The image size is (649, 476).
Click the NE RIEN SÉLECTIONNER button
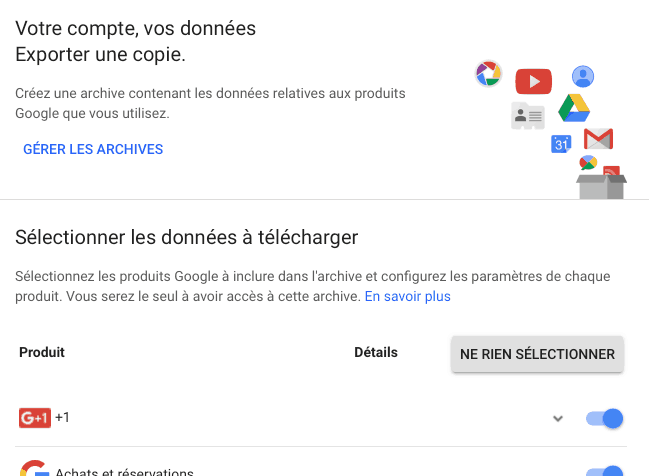pos(537,354)
